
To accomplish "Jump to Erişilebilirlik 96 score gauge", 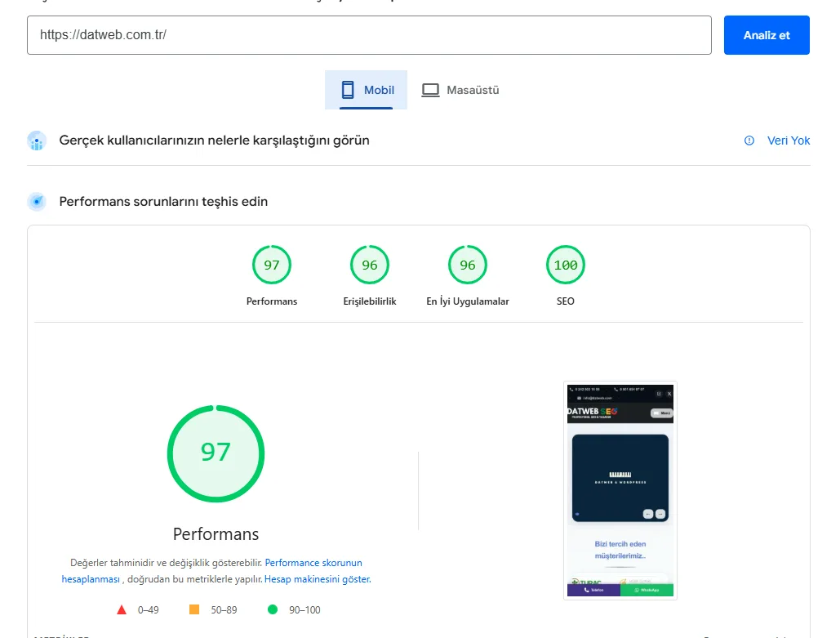I will (370, 265).
